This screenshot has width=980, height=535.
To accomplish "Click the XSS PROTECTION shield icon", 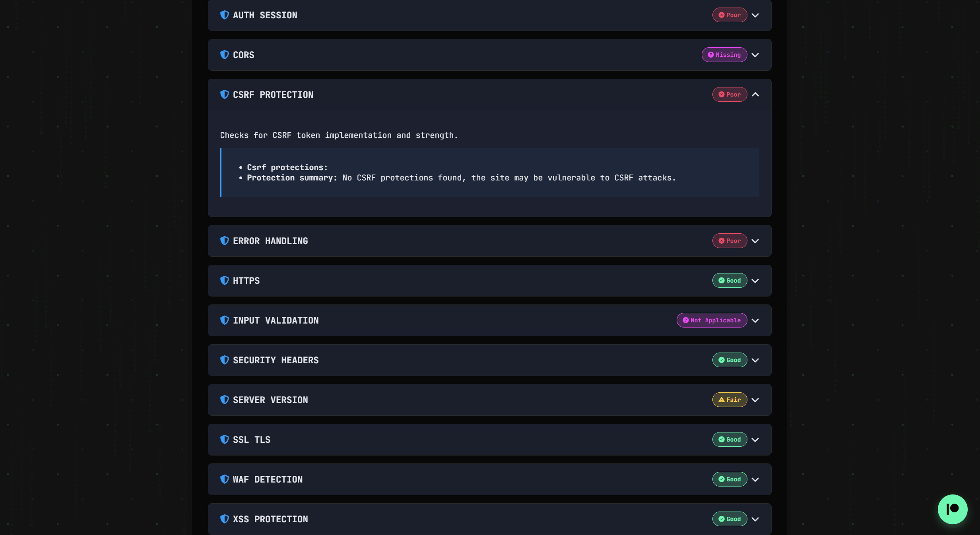I will coord(224,519).
